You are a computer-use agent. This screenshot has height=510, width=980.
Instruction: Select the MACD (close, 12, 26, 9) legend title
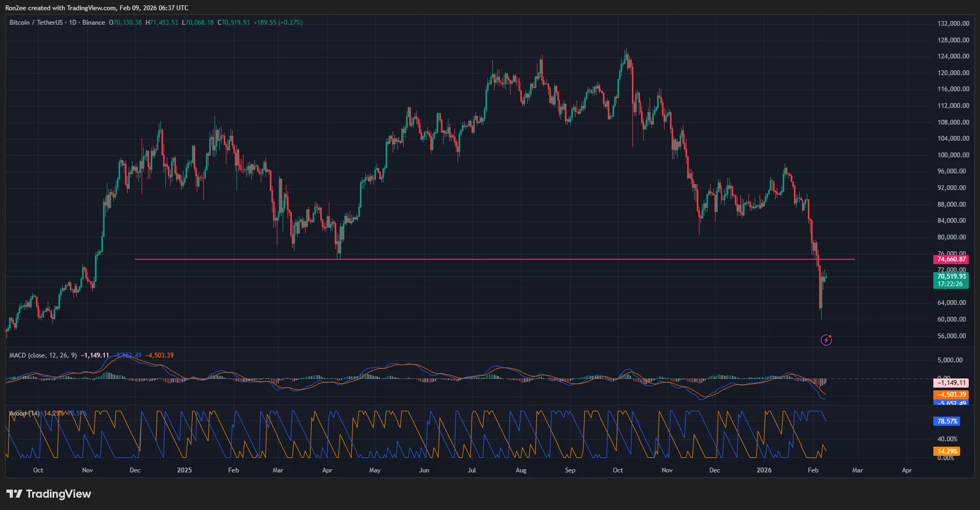(x=42, y=355)
